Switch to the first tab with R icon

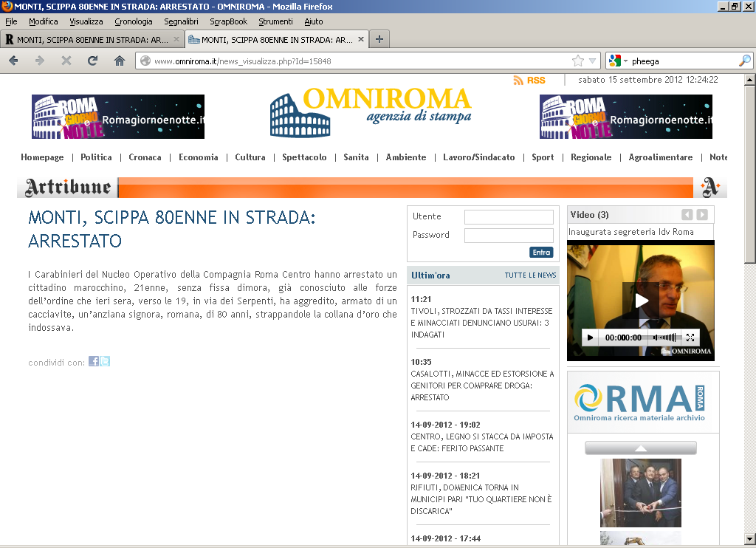click(92, 40)
